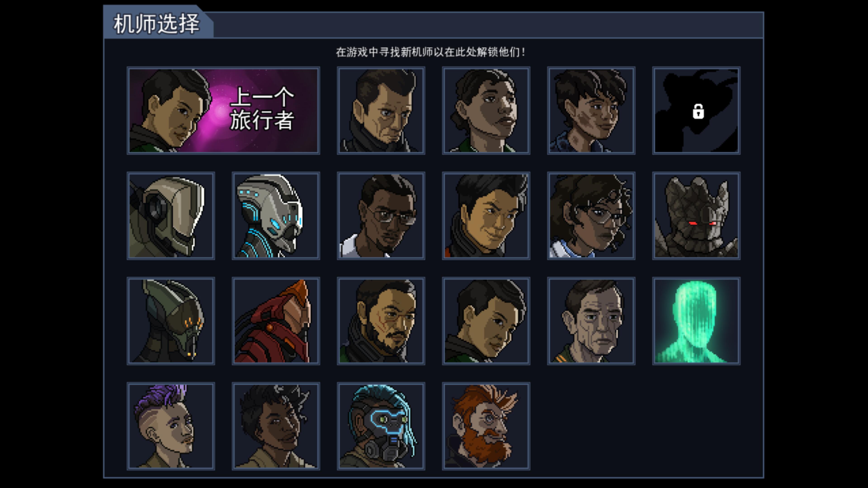The height and width of the screenshot is (488, 868).
Task: Select the smirking short-haired pilot in second row
Action: coord(486,216)
